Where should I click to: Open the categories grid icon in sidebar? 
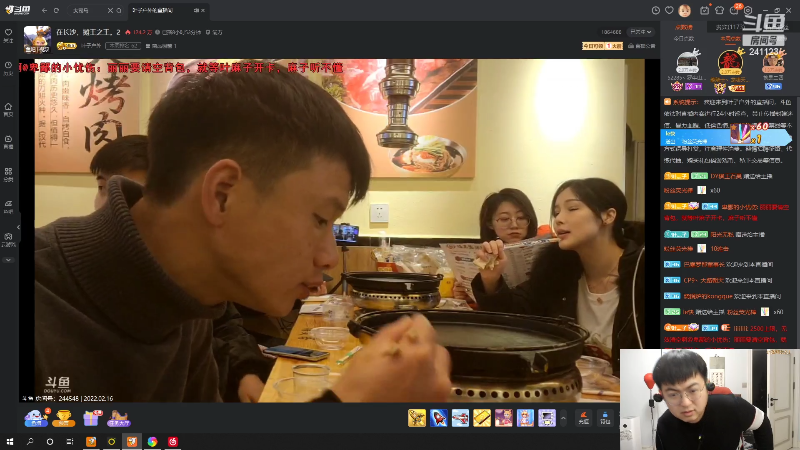pyautogui.click(x=8, y=174)
